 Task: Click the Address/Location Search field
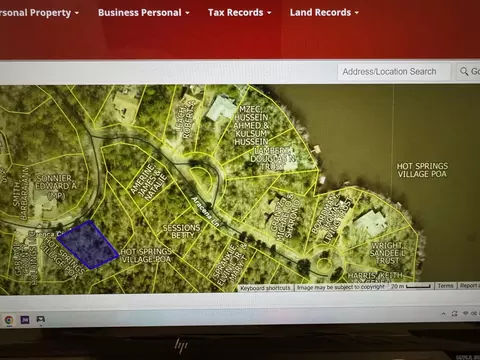pyautogui.click(x=394, y=72)
